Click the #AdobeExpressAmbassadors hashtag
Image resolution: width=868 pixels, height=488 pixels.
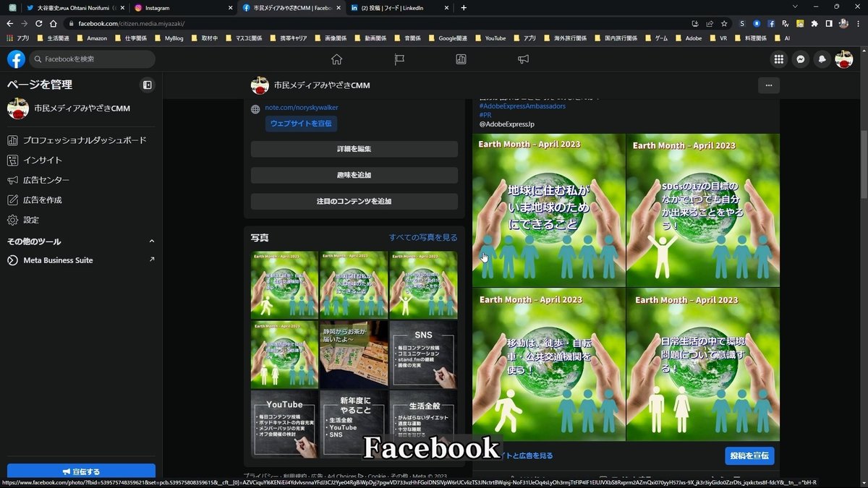pyautogui.click(x=522, y=106)
